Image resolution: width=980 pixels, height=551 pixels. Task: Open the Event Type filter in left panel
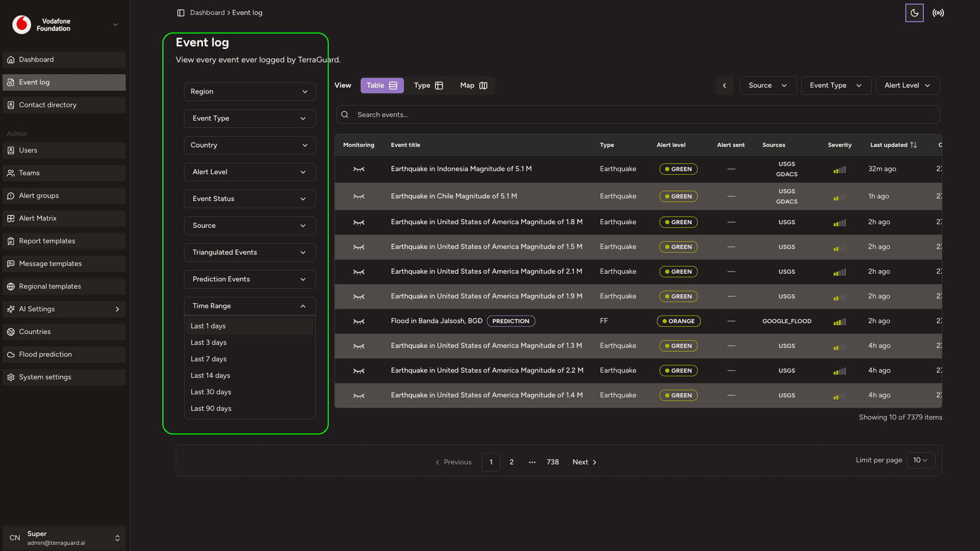pos(249,119)
